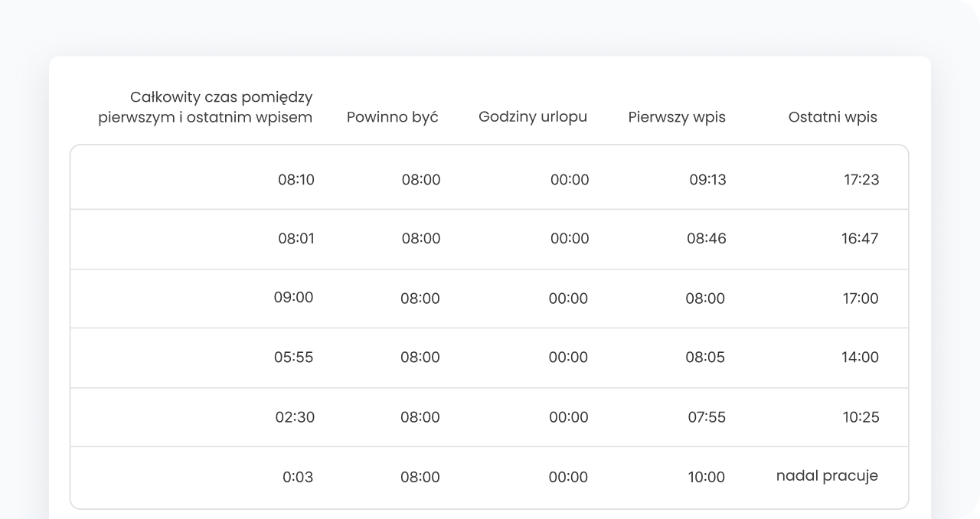Click the first entry time 08:05

click(705, 357)
